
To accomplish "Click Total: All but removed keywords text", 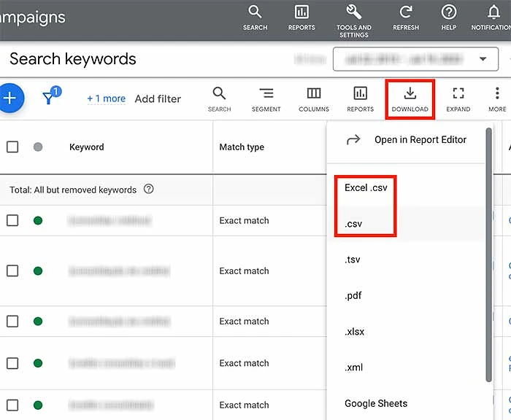I will [x=73, y=190].
